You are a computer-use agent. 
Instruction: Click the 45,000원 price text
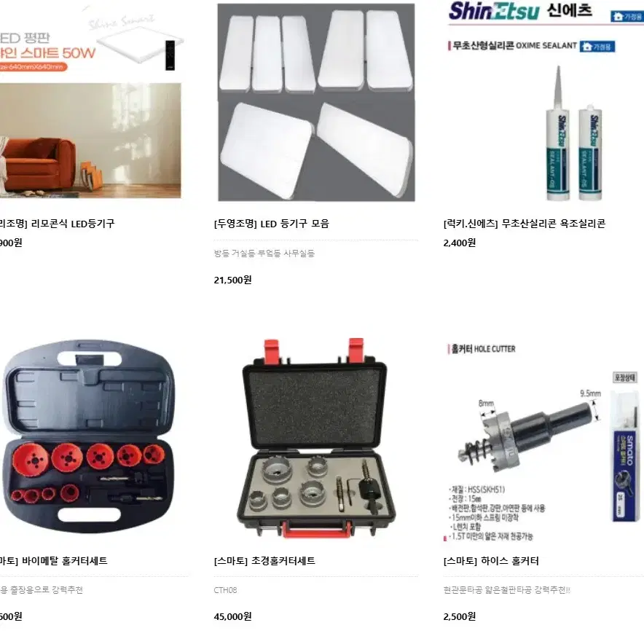coord(232,616)
